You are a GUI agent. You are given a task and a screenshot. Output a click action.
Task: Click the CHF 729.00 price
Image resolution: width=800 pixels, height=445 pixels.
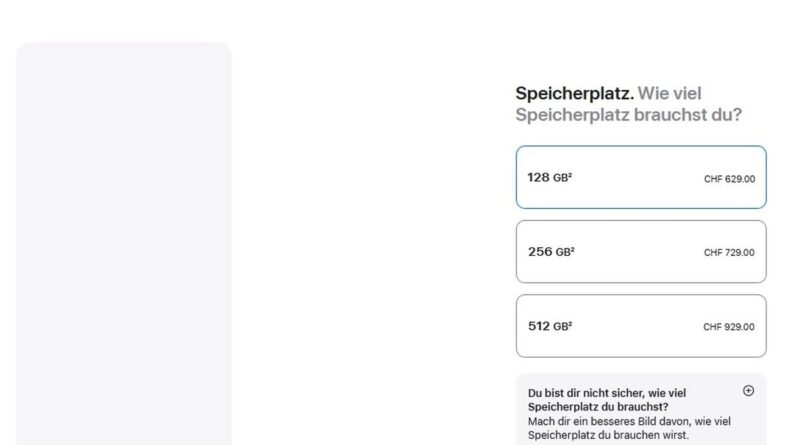[729, 253]
